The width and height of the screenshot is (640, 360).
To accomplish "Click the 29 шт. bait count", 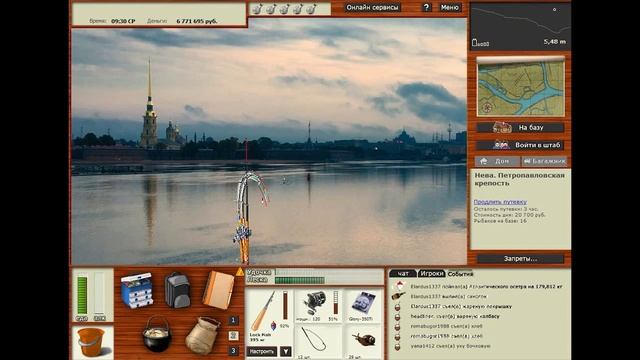I will [x=354, y=357].
